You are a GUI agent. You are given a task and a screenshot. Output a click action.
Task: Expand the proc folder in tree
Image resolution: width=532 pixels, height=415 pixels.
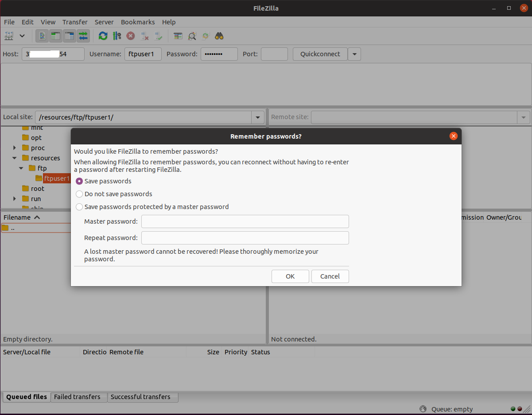15,148
